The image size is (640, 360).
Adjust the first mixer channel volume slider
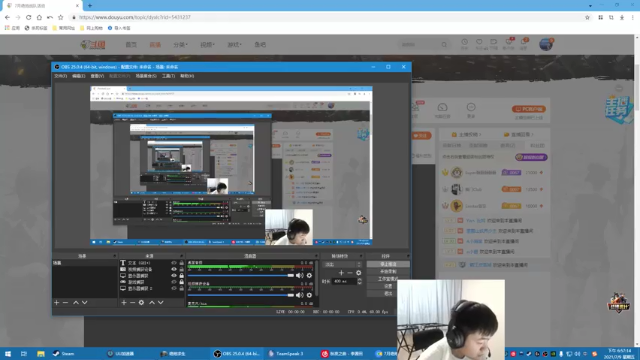(x=241, y=276)
